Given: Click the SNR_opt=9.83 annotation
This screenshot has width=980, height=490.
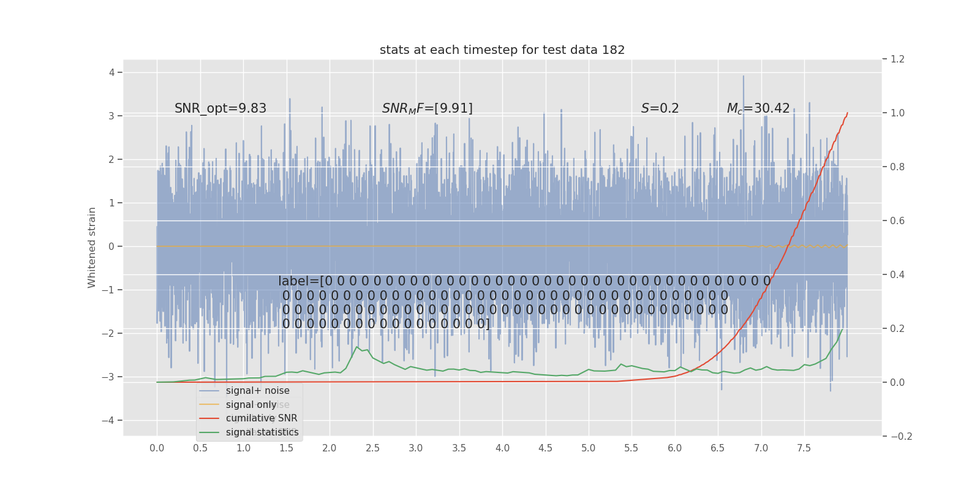Looking at the screenshot, I should coord(221,108).
